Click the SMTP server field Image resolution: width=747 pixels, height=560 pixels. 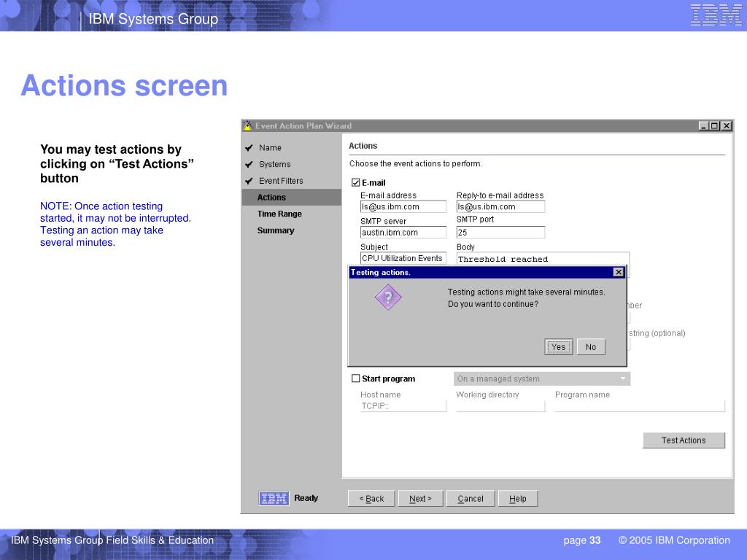point(403,233)
